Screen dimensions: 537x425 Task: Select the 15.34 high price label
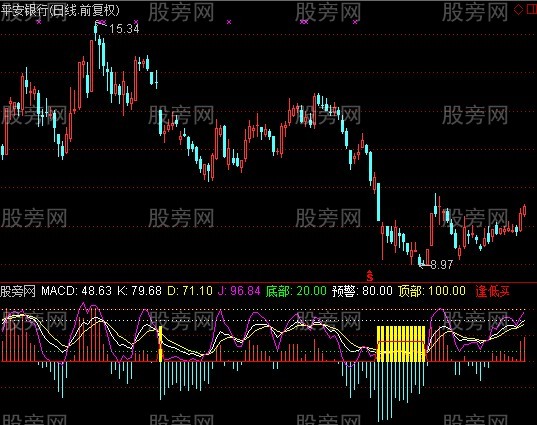click(x=124, y=29)
